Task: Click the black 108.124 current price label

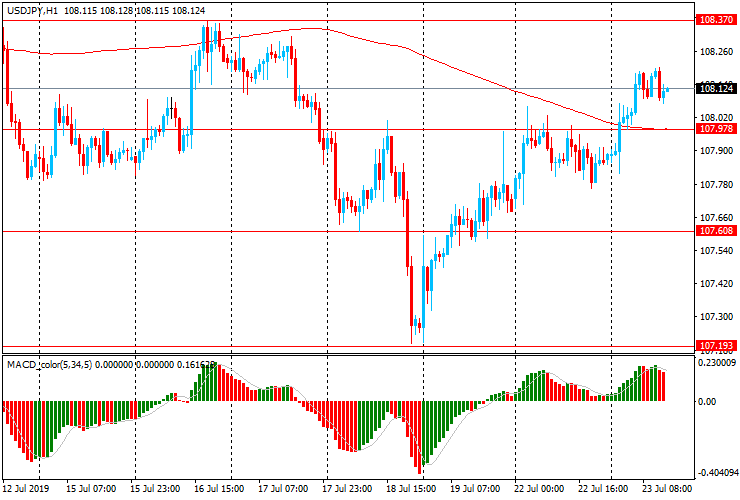Action: pyautogui.click(x=716, y=88)
